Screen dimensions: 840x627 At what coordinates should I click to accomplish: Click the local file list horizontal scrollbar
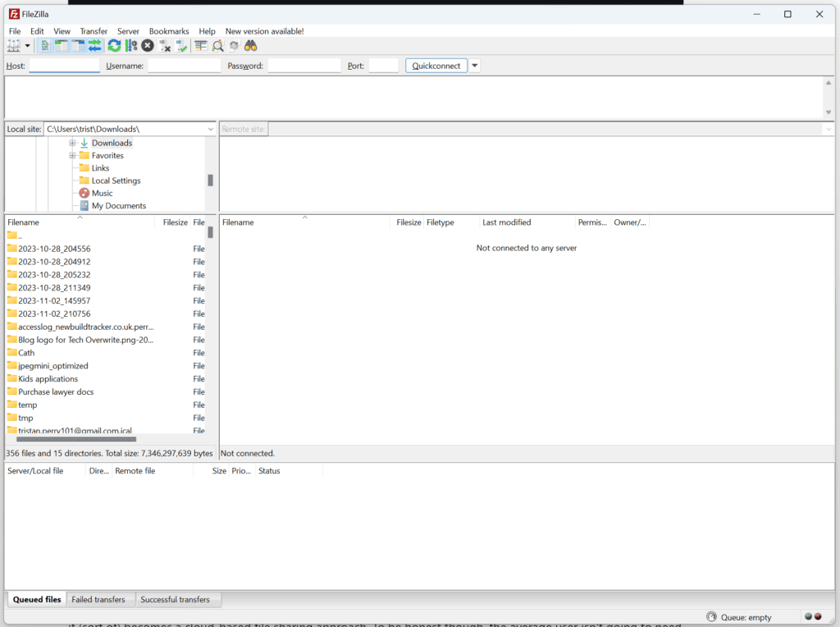tap(76, 439)
